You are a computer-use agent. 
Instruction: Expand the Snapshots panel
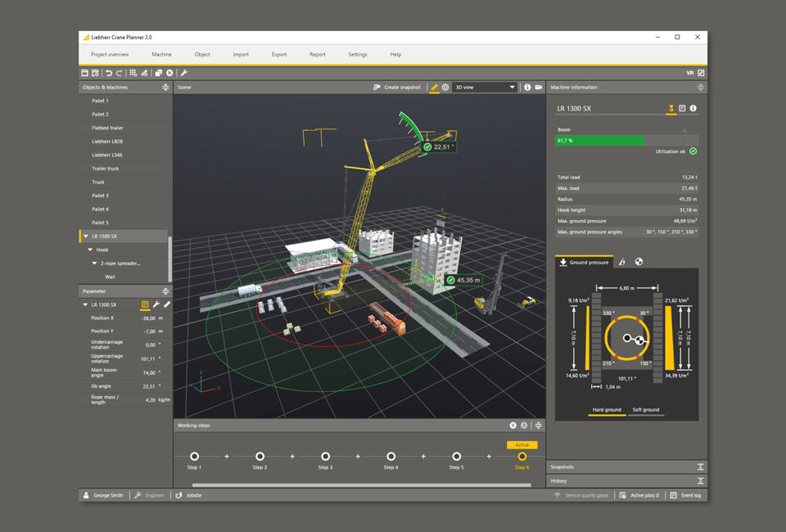click(700, 467)
